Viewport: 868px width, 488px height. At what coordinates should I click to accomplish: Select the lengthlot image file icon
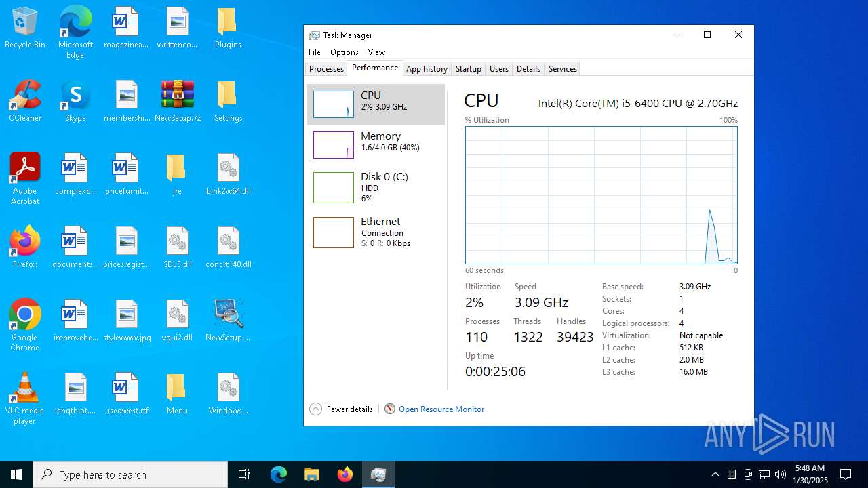point(75,394)
